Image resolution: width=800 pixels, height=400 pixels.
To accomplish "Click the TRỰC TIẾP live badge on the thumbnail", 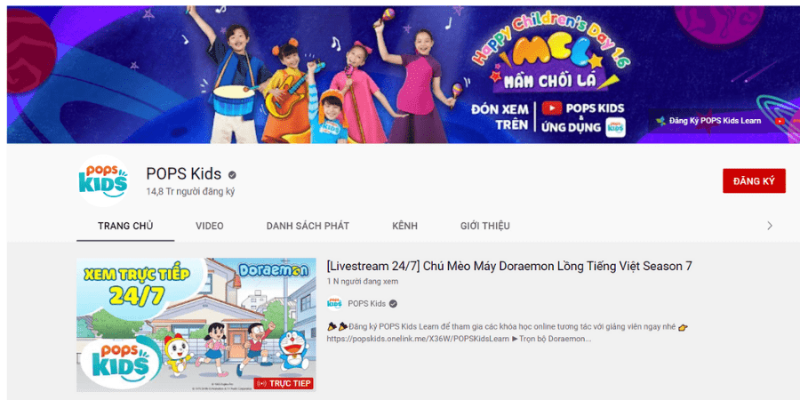I will 284,383.
